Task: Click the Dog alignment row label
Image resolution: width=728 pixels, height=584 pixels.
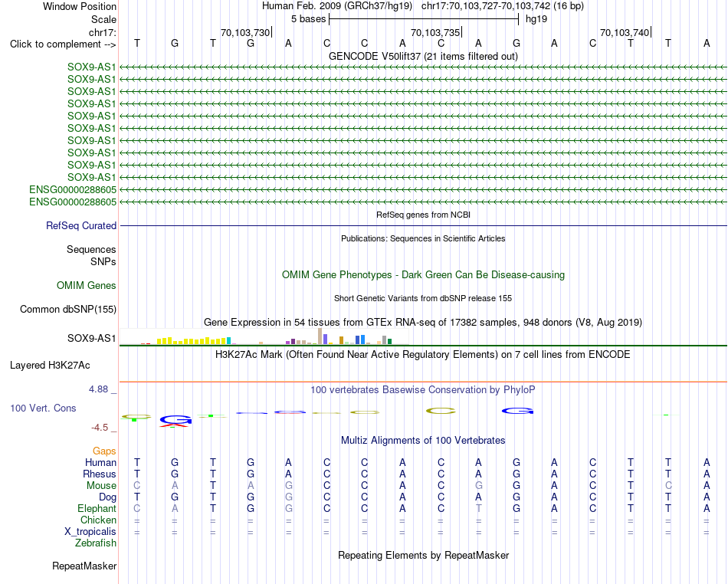Action: (107, 497)
